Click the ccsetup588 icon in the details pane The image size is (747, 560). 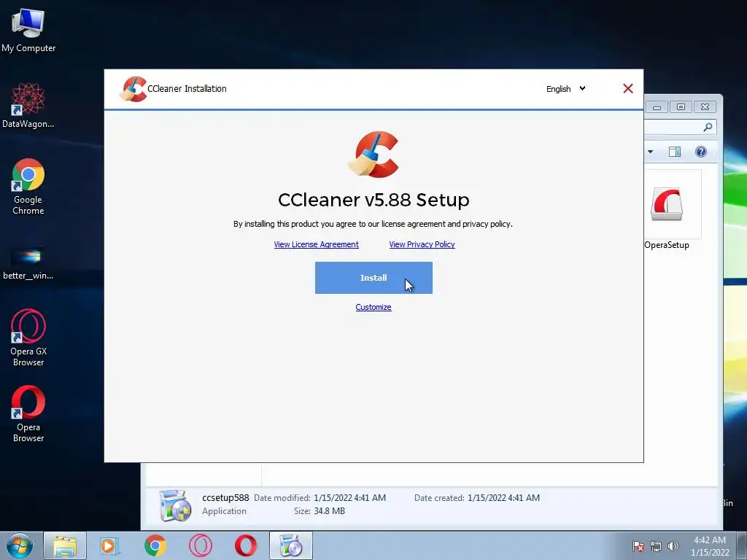click(175, 505)
